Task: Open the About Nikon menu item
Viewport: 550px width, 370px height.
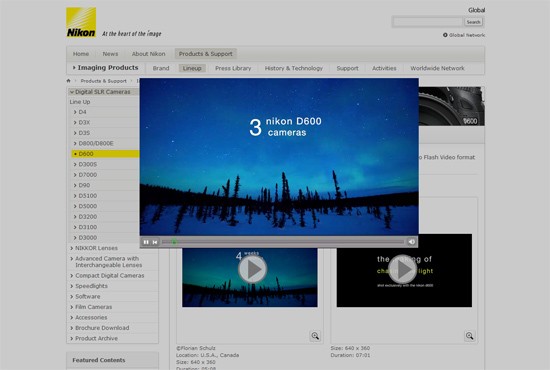Action: (148, 54)
